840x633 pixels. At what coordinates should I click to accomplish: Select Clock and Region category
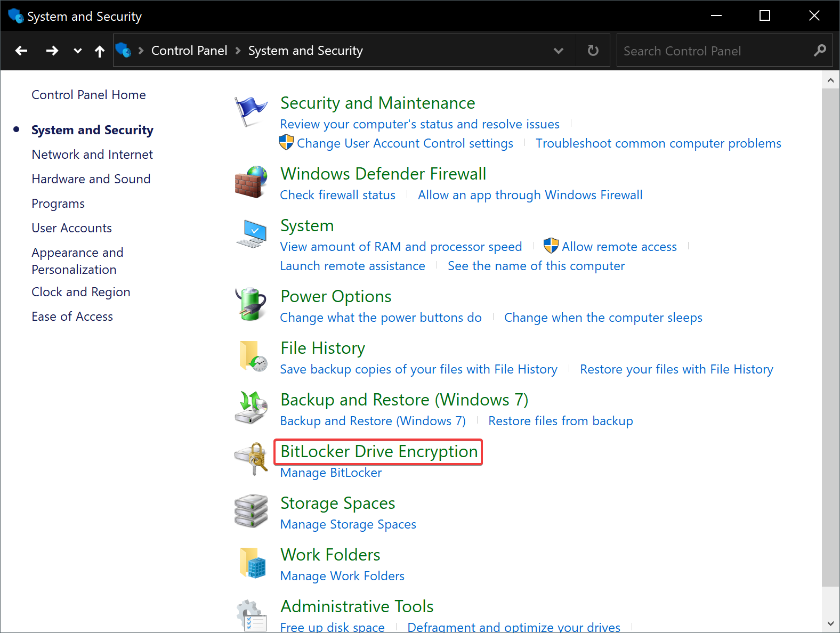coord(81,292)
